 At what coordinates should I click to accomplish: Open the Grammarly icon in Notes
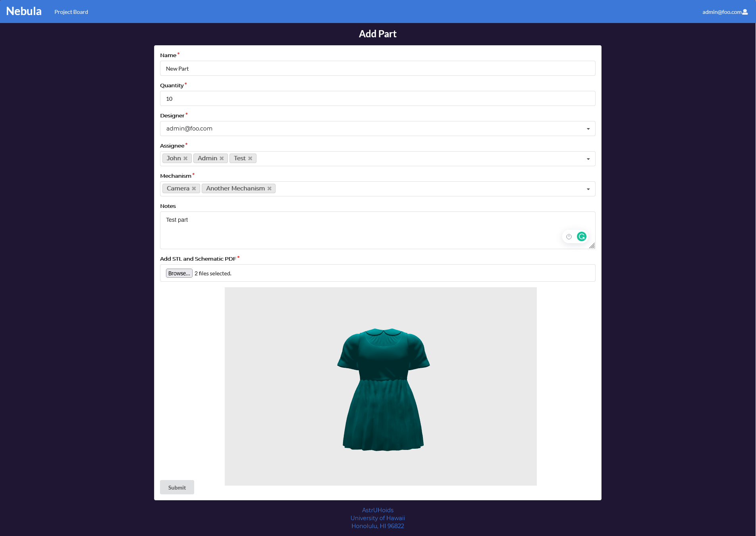click(x=582, y=236)
